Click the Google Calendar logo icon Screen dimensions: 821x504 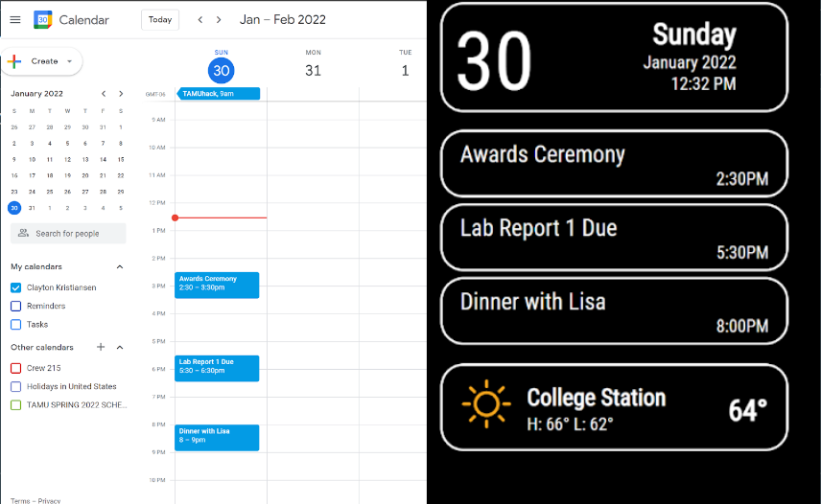pyautogui.click(x=42, y=19)
